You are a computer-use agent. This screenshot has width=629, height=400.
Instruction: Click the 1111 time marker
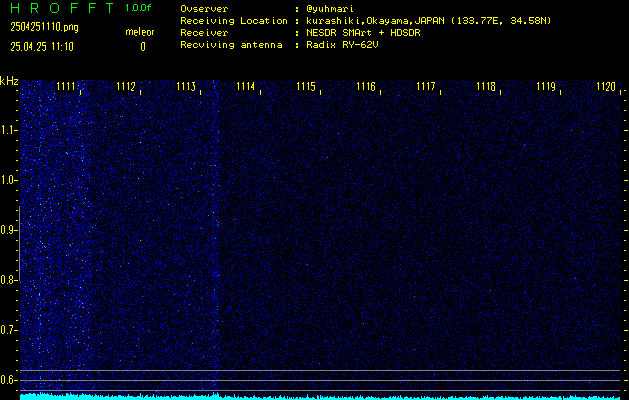(66, 86)
